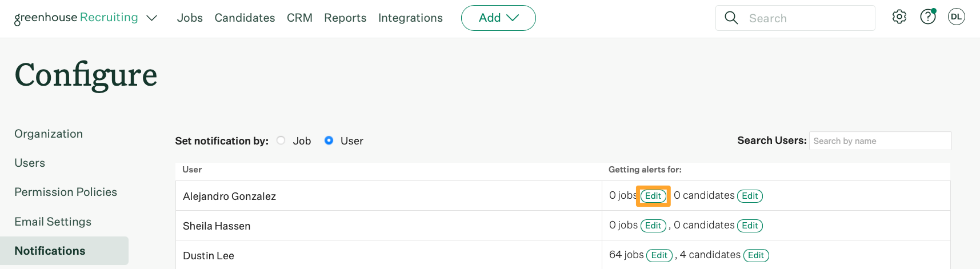Edit candidates alerts for Sheila Hassen

(x=750, y=226)
